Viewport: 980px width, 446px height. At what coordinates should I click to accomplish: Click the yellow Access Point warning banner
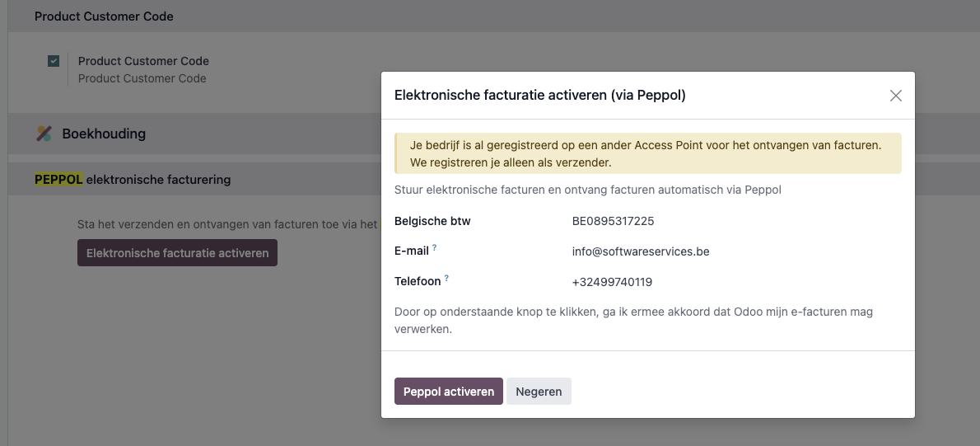647,153
